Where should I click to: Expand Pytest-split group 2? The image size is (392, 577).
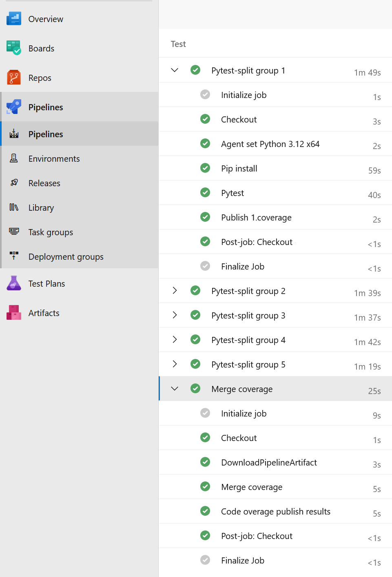click(x=175, y=290)
